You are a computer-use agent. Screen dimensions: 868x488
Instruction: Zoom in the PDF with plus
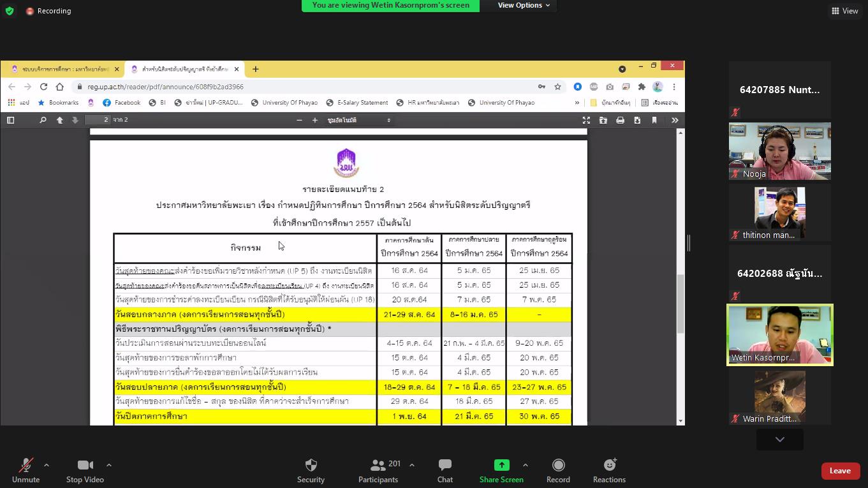coord(314,120)
